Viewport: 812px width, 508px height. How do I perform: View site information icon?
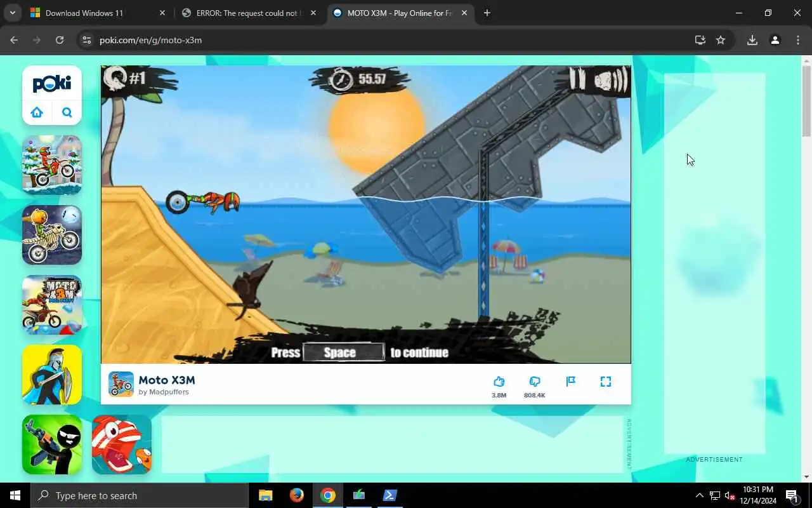click(87, 40)
